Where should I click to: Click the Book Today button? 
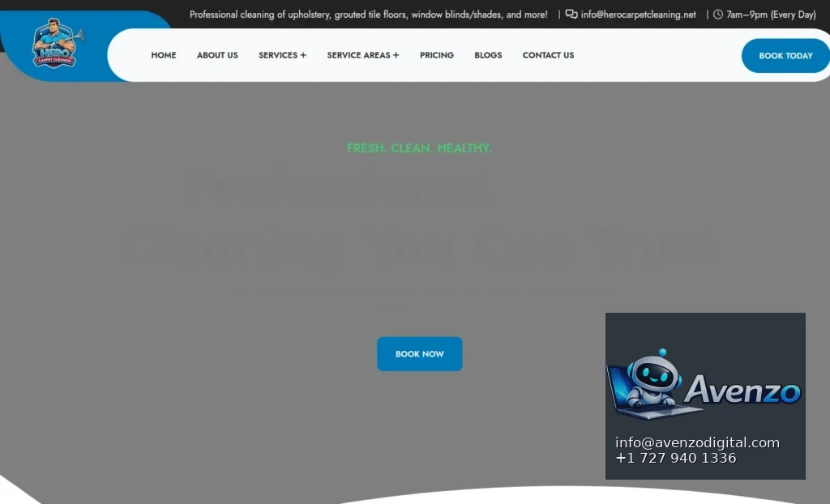[x=785, y=56]
